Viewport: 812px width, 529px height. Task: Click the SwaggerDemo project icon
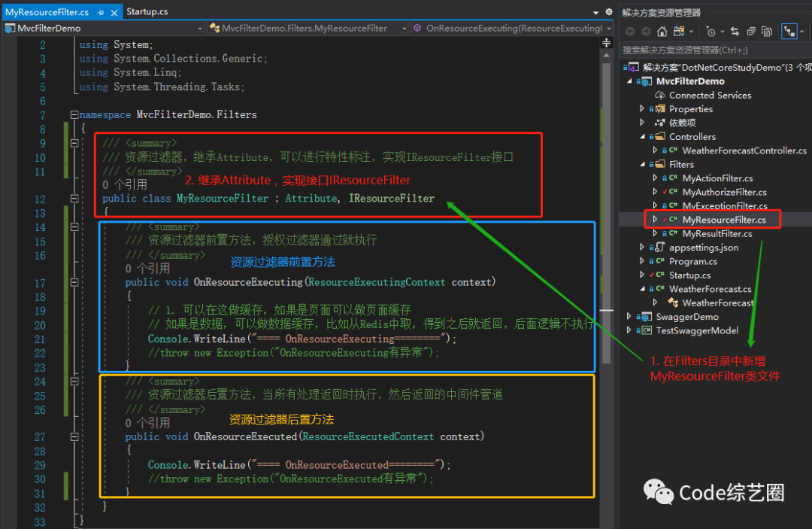pos(647,317)
